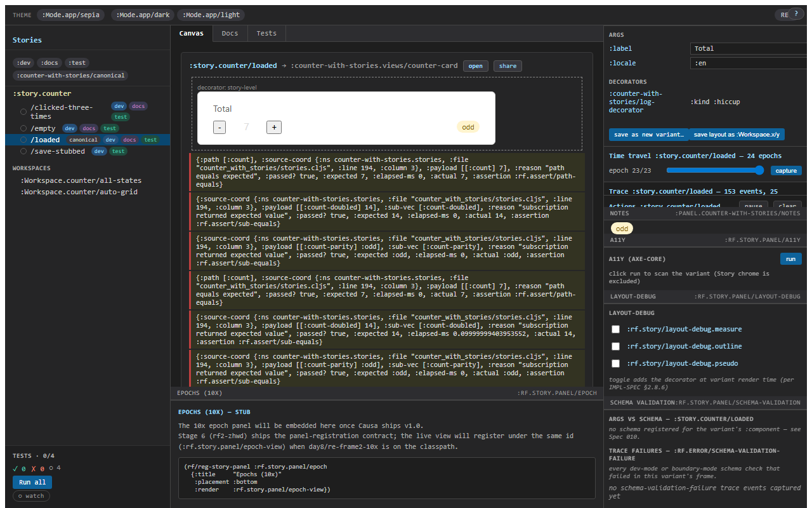Switch to the Canvas tab

192,33
